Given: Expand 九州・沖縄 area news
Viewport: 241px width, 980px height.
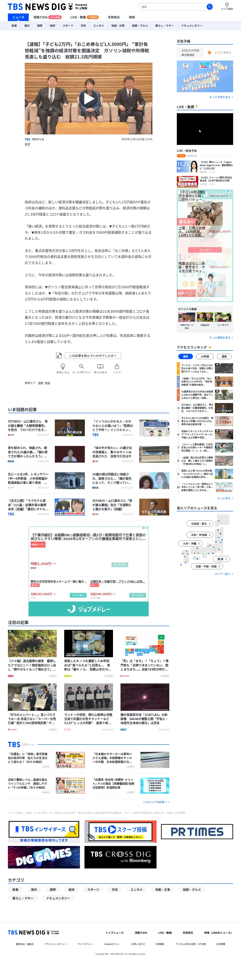Looking at the screenshot, I should tap(191, 543).
